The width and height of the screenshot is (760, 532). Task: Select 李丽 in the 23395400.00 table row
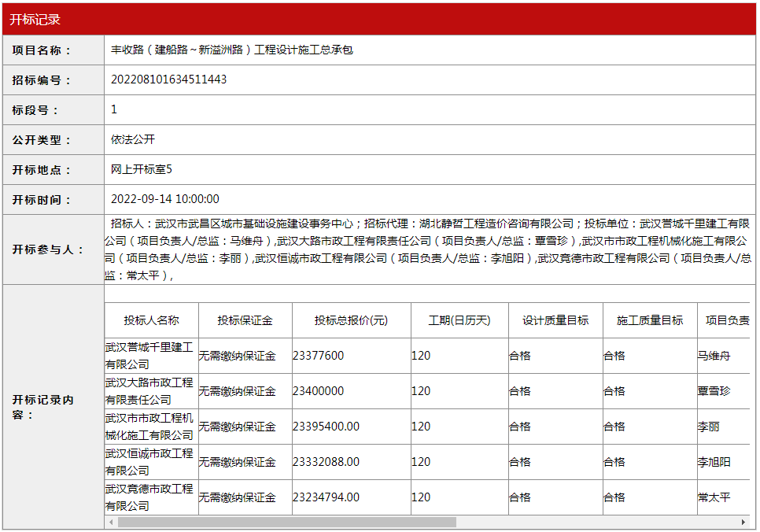click(x=709, y=427)
